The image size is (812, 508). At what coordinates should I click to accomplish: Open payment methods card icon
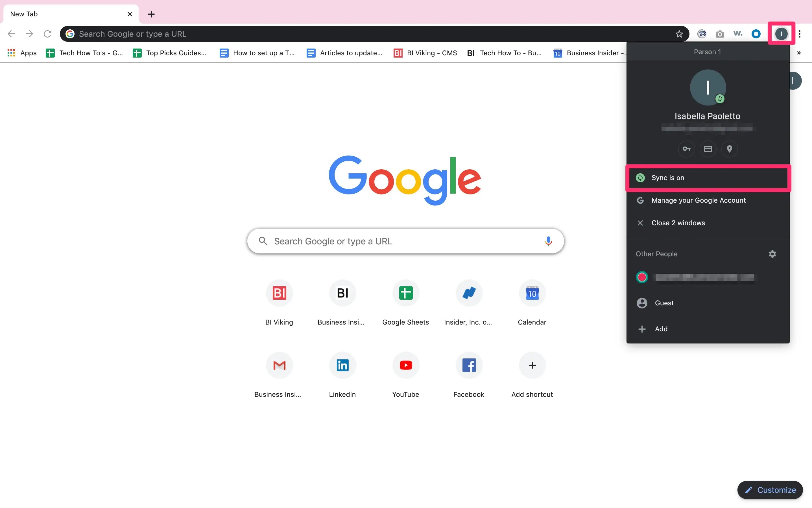pos(708,149)
